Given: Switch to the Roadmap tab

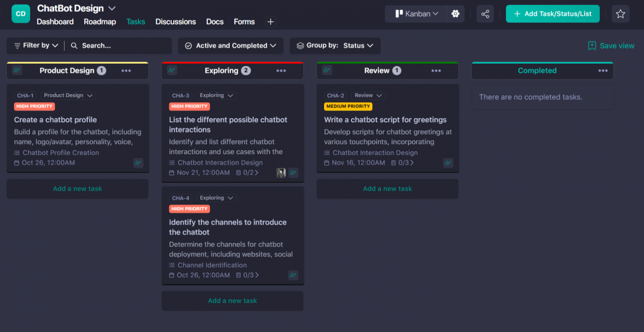Looking at the screenshot, I should click(100, 22).
